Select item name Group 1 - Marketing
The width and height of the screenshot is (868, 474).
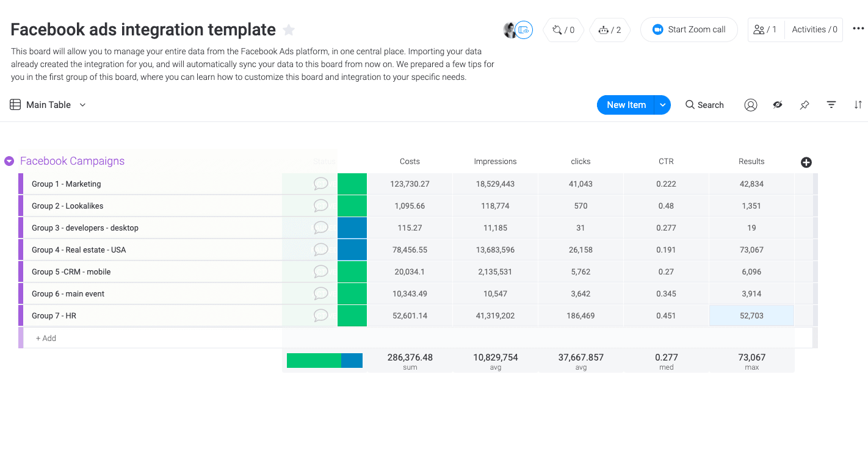[x=67, y=184]
